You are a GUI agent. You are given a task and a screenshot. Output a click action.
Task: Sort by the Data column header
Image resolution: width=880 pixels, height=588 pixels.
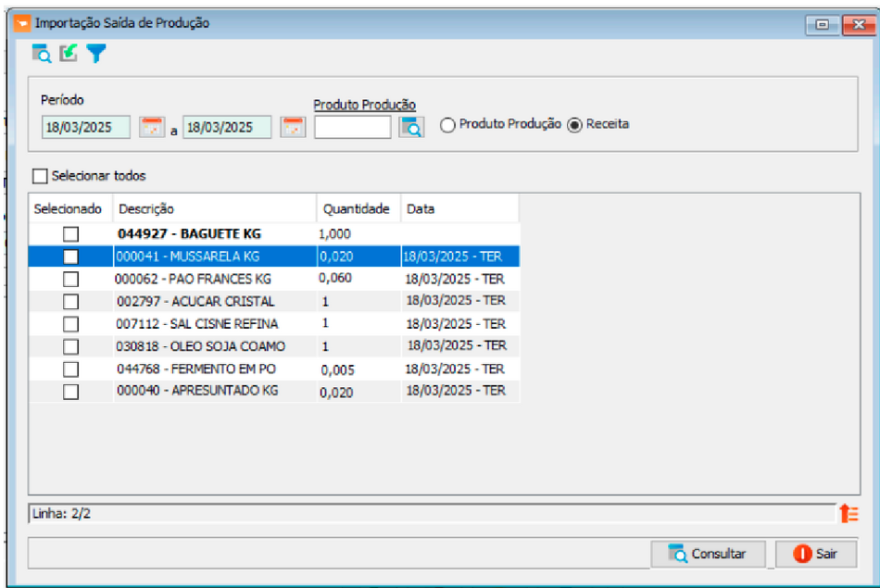click(x=459, y=208)
